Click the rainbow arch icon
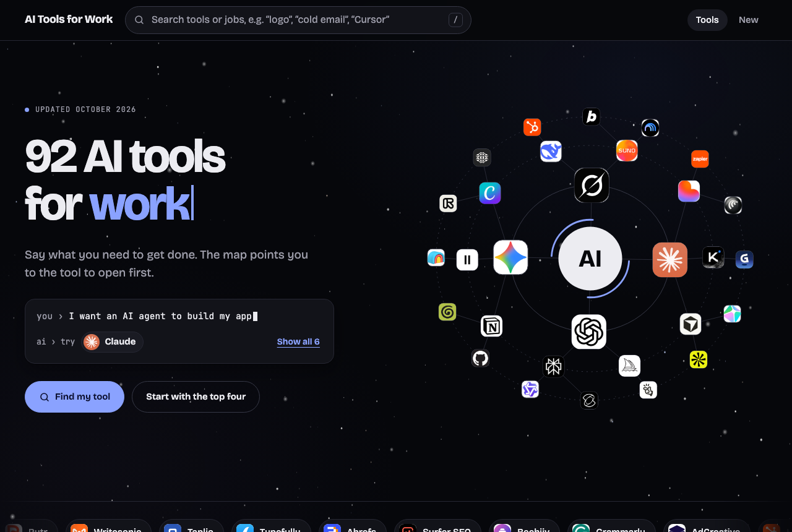The width and height of the screenshot is (792, 532). pos(436,257)
